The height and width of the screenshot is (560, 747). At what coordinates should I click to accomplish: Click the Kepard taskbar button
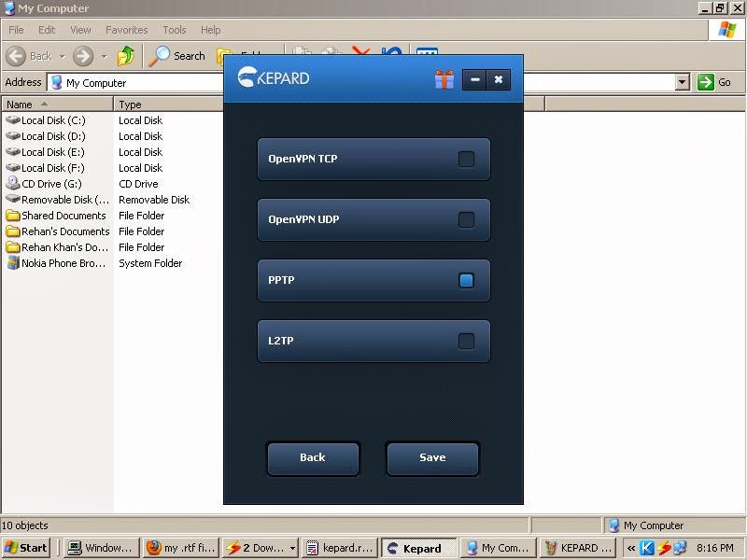click(419, 548)
